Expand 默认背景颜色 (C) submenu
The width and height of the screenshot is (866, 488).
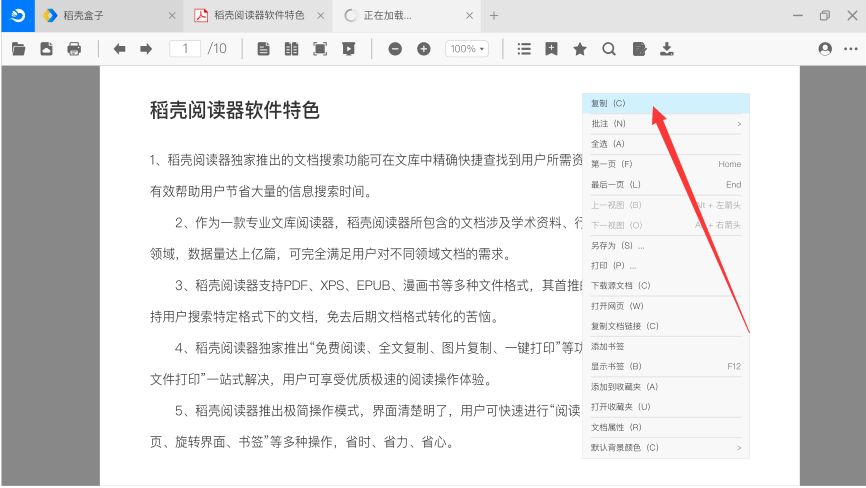tap(666, 448)
